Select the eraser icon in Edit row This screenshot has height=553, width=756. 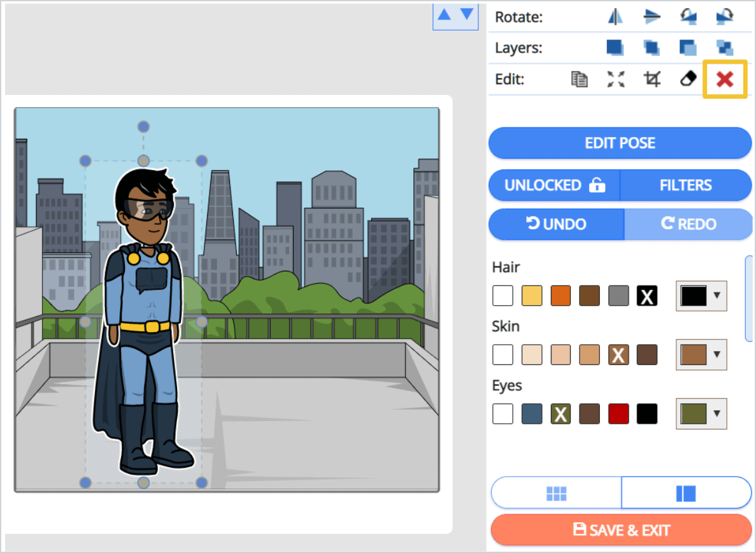pyautogui.click(x=688, y=78)
